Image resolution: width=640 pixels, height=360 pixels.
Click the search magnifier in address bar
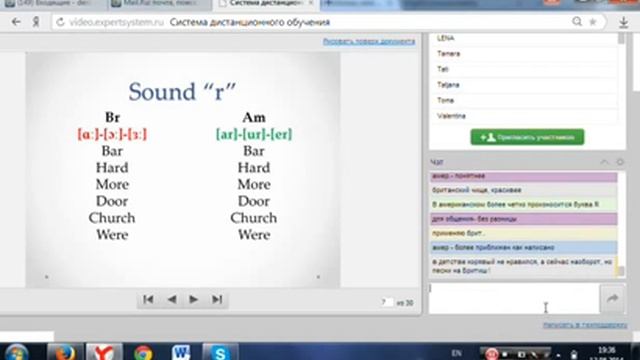[x=577, y=22]
